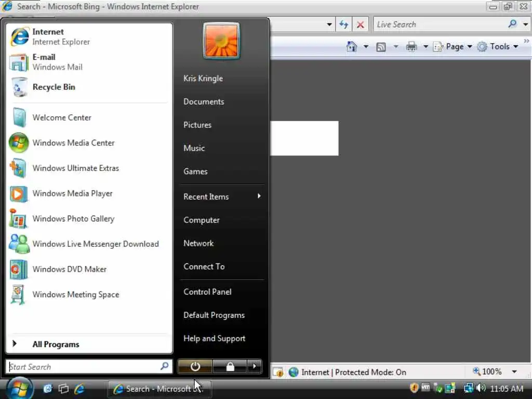Click the RSS Feeds icon
Image resolution: width=532 pixels, height=399 pixels.
point(381,47)
